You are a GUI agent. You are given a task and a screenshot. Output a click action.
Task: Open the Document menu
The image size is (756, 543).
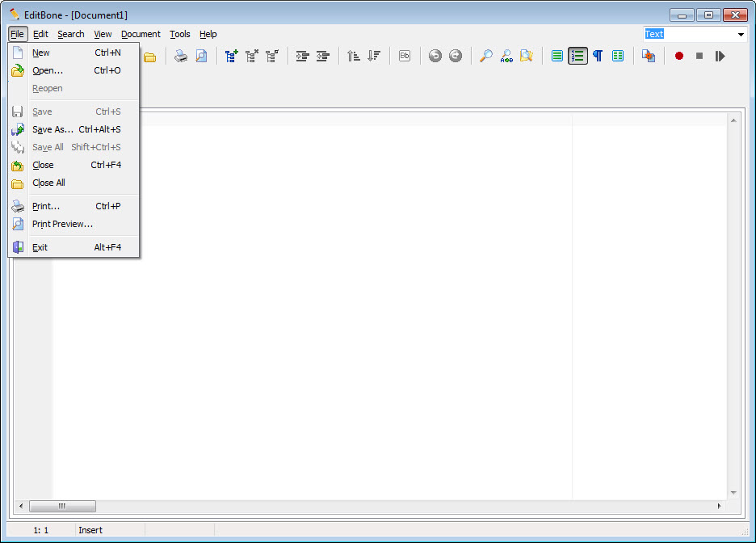pyautogui.click(x=141, y=34)
